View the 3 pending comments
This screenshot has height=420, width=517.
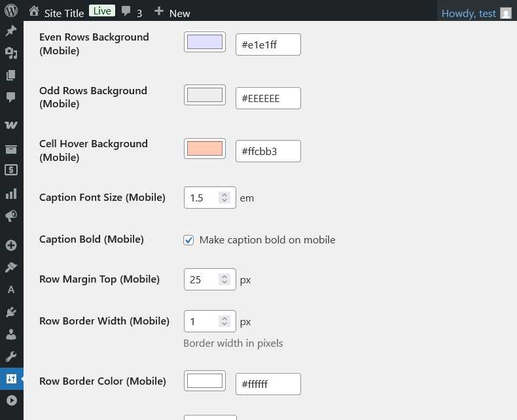132,12
